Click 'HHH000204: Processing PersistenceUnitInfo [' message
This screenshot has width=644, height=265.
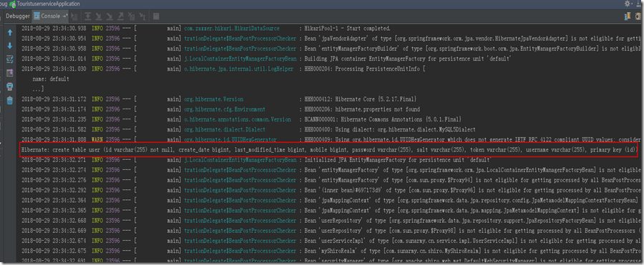(x=364, y=69)
